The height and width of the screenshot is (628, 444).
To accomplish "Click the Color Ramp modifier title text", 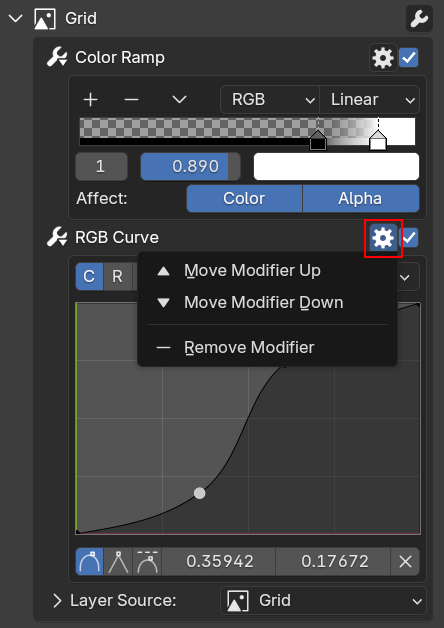I will [x=120, y=58].
